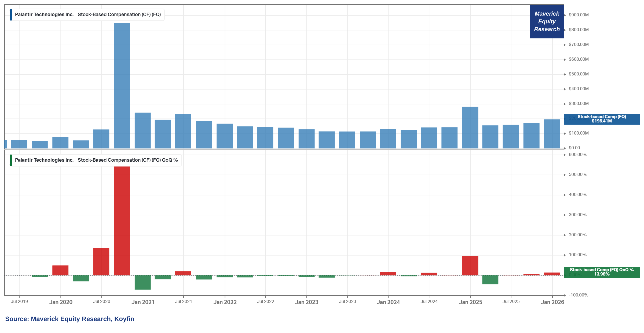Click the Jan 2026 x-axis label
644x333 pixels.
[552, 302]
